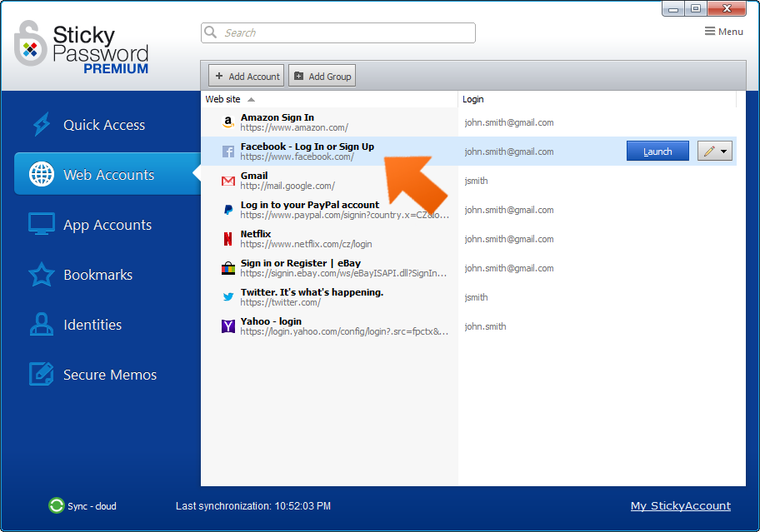Viewport: 760px width, 532px height.
Task: Click inside the Search field
Action: pyautogui.click(x=337, y=32)
